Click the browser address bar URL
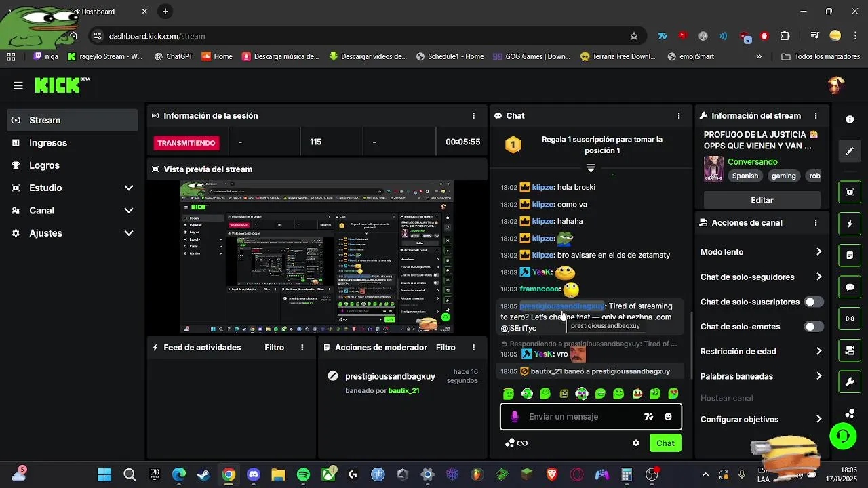The height and width of the screenshot is (488, 868). coord(157,36)
